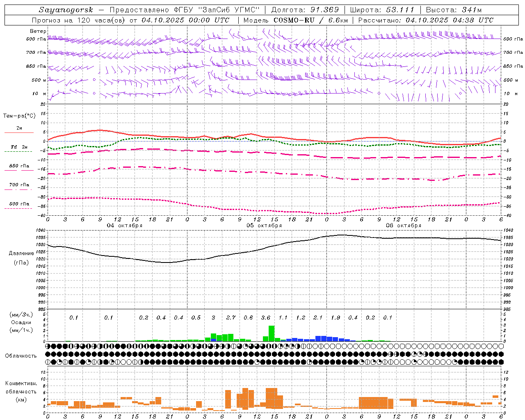Viewport: 525px width, 420px height.
Task: Click the 'Td 2м' dew point legend entry
Action: 19,147
